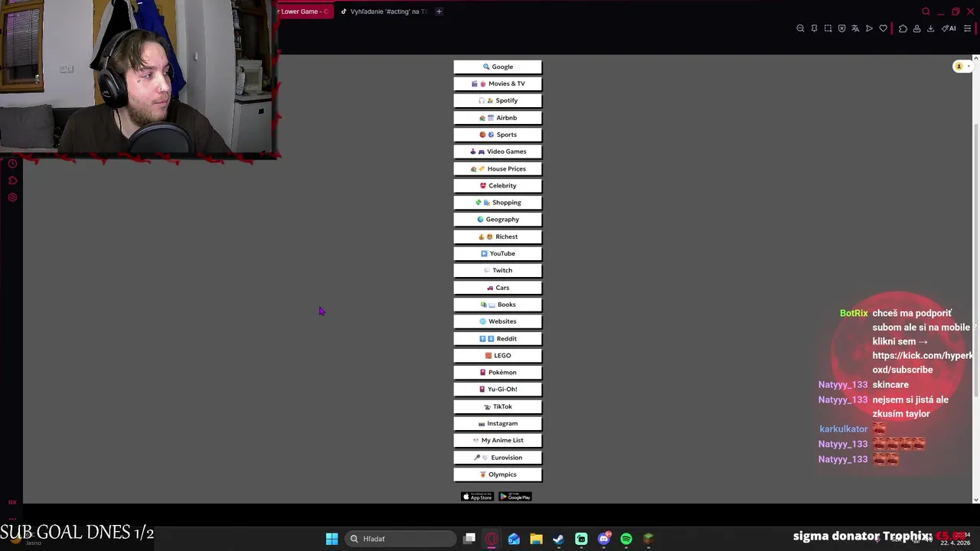This screenshot has width=980, height=551.
Task: Choose the Google category
Action: (x=498, y=67)
